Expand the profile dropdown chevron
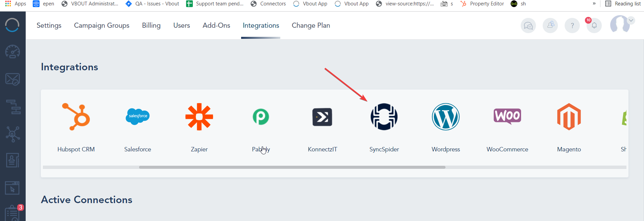The height and width of the screenshot is (221, 644). [631, 20]
